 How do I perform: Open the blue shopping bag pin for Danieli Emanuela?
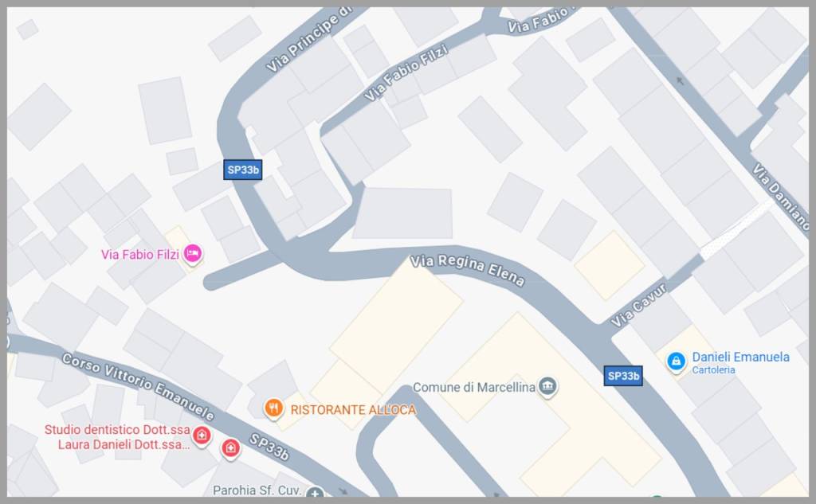coord(676,361)
